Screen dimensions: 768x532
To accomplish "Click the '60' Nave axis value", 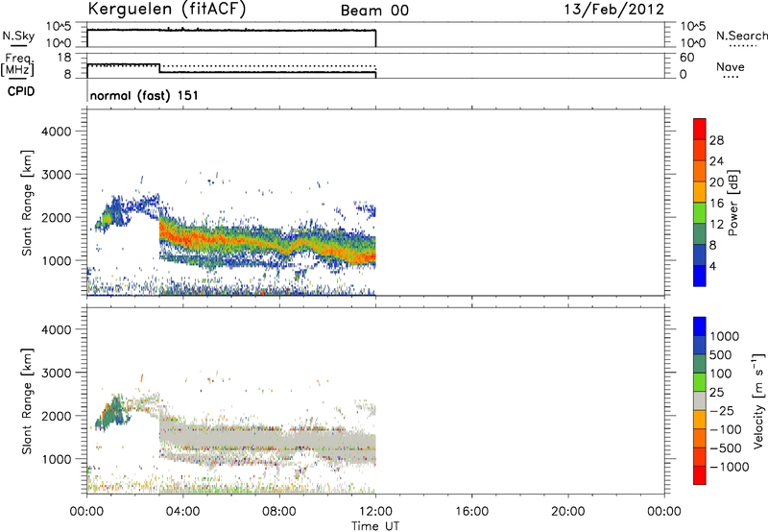I will click(686, 58).
